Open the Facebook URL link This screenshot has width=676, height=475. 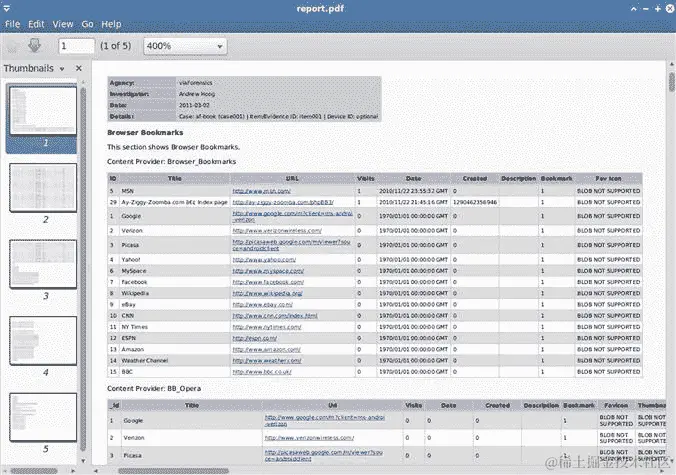pyautogui.click(x=268, y=282)
